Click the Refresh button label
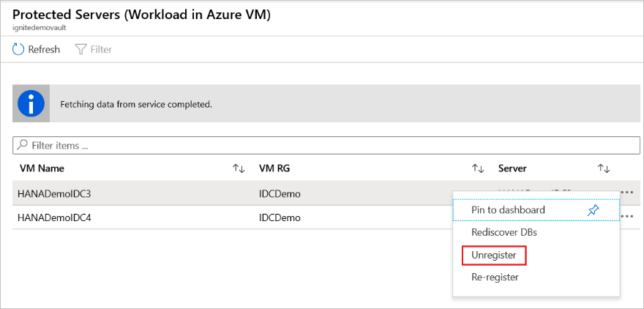Screen dimensions: 644x309 [x=44, y=50]
